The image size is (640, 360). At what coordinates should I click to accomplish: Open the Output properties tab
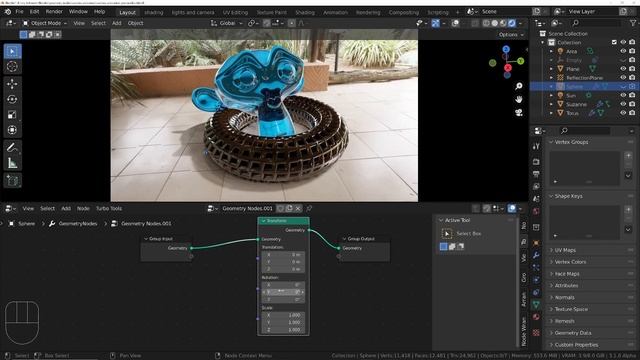click(536, 174)
